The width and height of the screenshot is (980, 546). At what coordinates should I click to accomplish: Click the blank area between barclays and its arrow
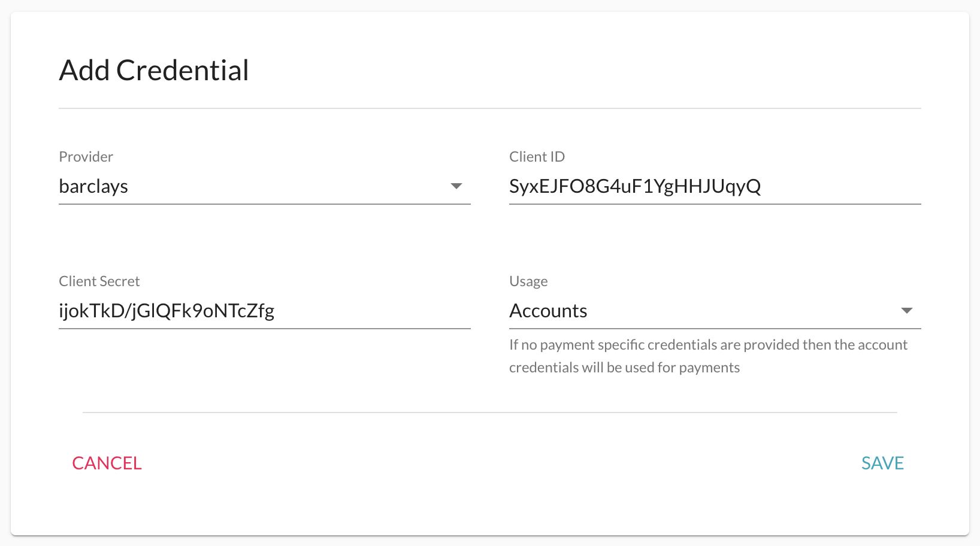(289, 186)
